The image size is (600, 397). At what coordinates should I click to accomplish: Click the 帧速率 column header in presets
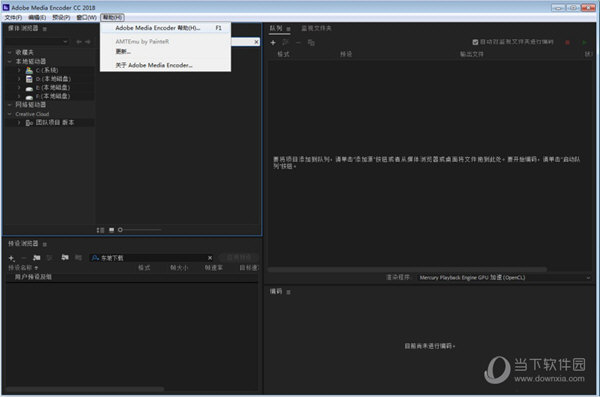(214, 268)
